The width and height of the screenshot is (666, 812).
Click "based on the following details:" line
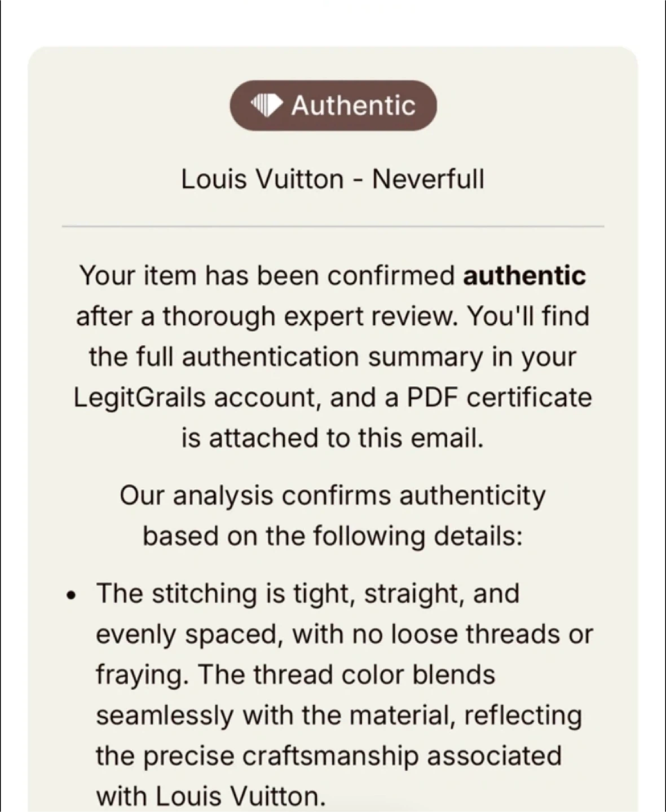coord(333,536)
